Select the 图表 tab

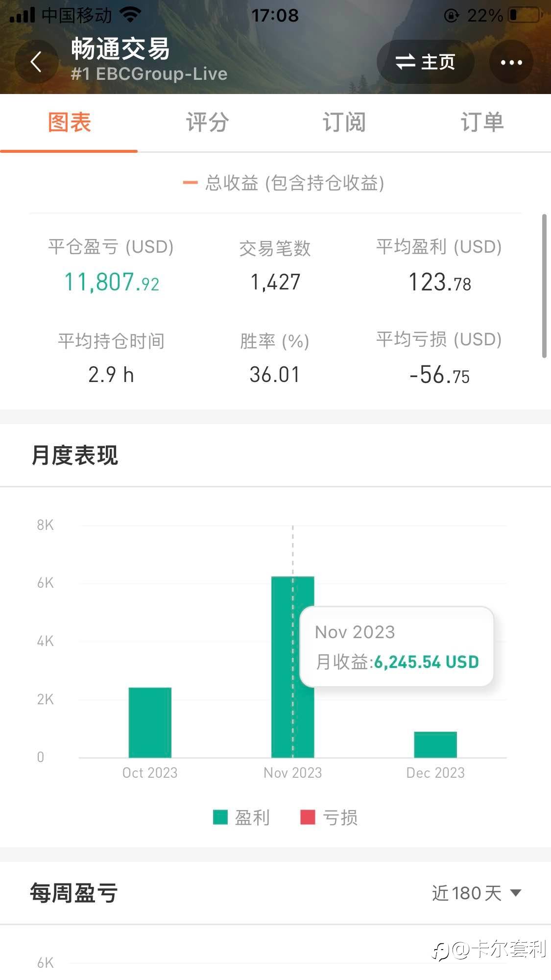pyautogui.click(x=69, y=122)
